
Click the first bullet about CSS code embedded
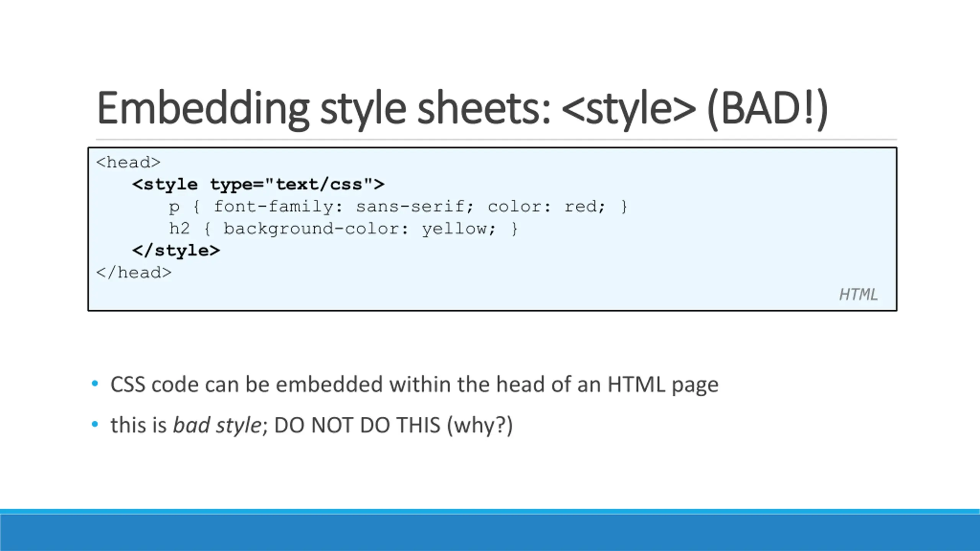tap(414, 384)
